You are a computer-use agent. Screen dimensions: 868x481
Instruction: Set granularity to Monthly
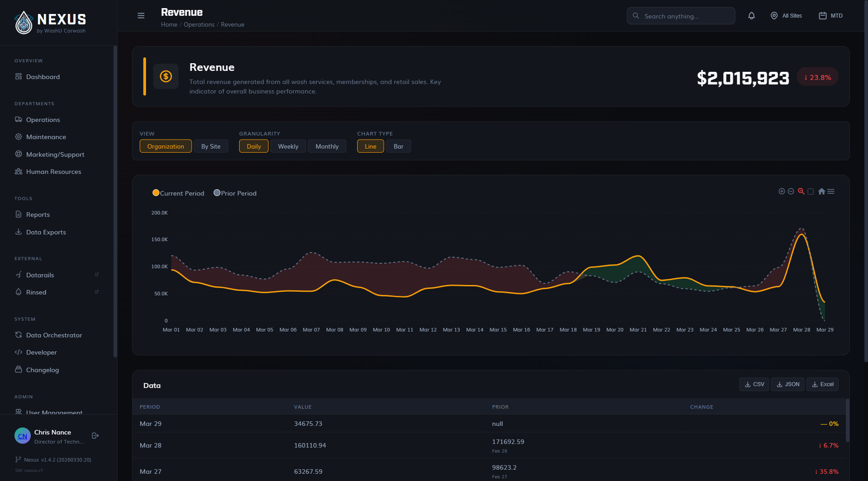pyautogui.click(x=327, y=146)
